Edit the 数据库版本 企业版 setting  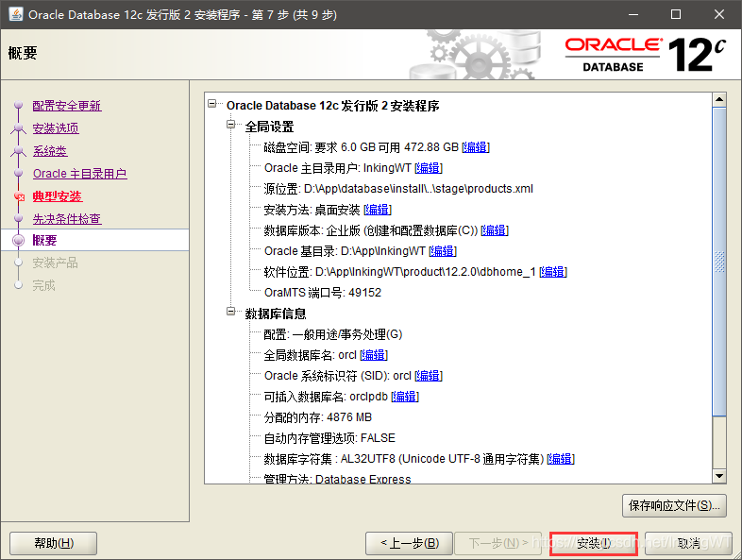pos(495,230)
